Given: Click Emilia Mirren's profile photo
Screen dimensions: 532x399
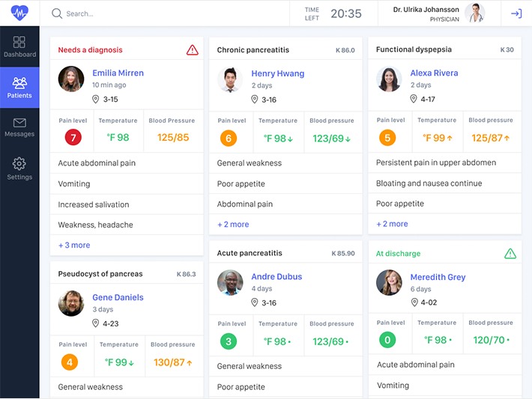Looking at the screenshot, I should point(71,79).
